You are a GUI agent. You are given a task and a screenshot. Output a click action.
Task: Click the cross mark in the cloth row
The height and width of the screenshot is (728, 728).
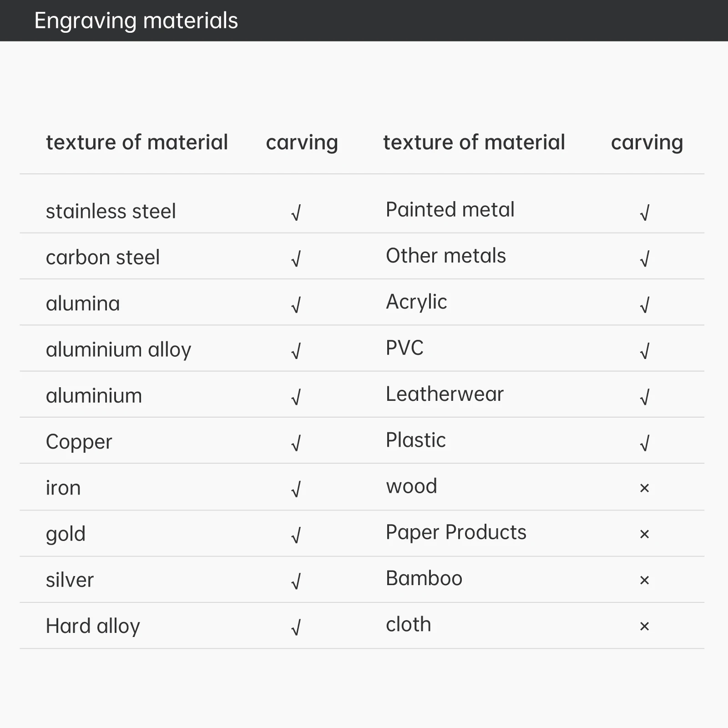pyautogui.click(x=644, y=627)
